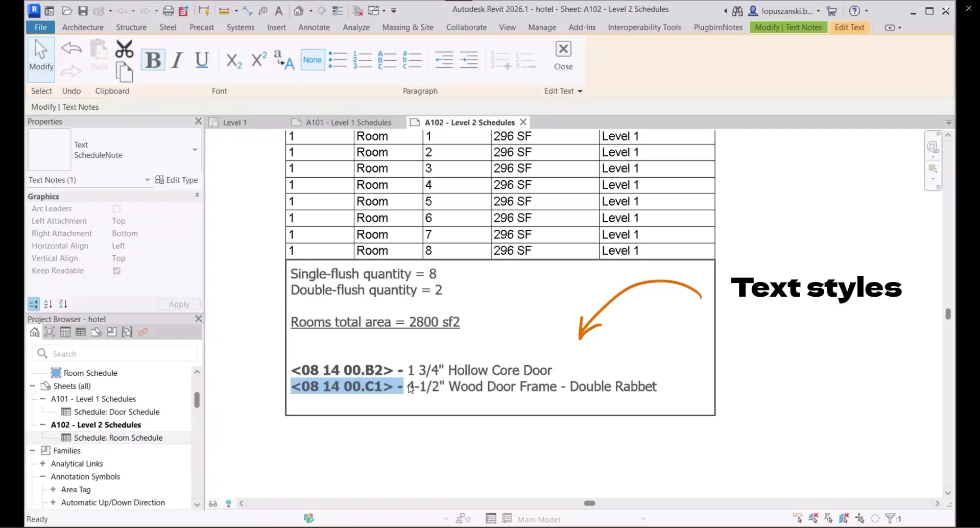
Task: Expand the Analytical Links node
Action: [x=43, y=464]
